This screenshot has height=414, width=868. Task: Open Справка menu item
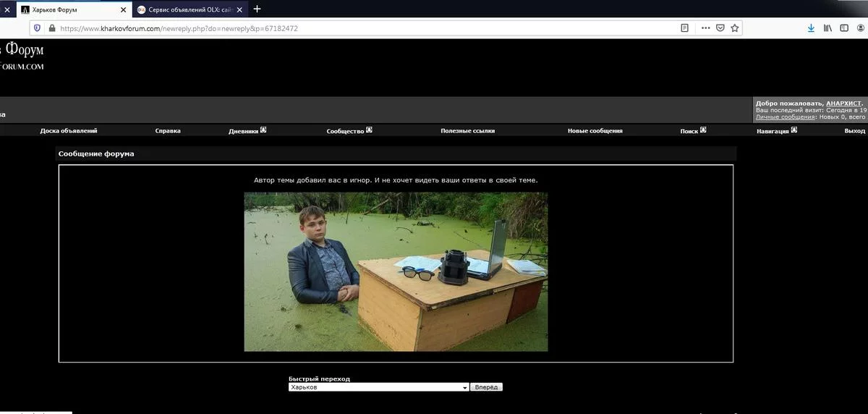(168, 131)
